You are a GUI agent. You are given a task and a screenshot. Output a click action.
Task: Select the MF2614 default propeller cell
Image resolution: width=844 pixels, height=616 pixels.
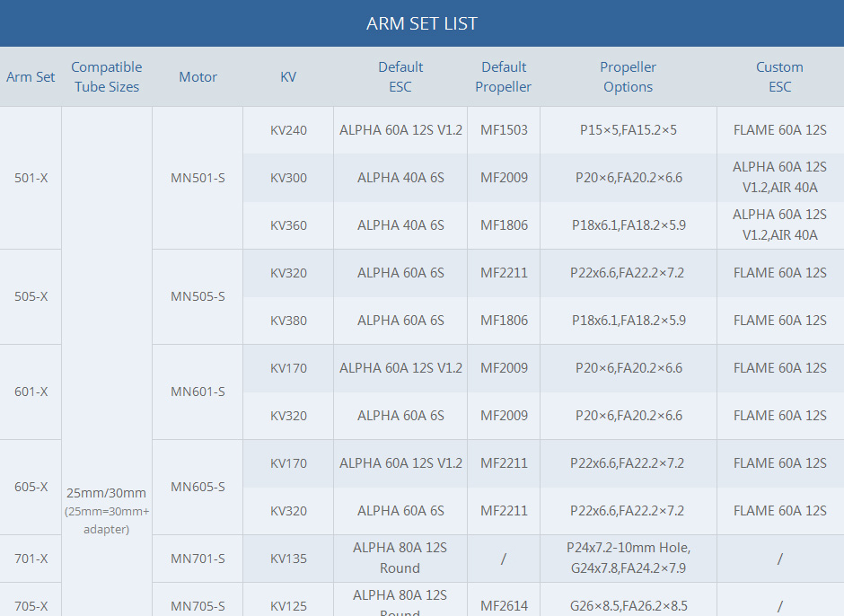click(504, 606)
